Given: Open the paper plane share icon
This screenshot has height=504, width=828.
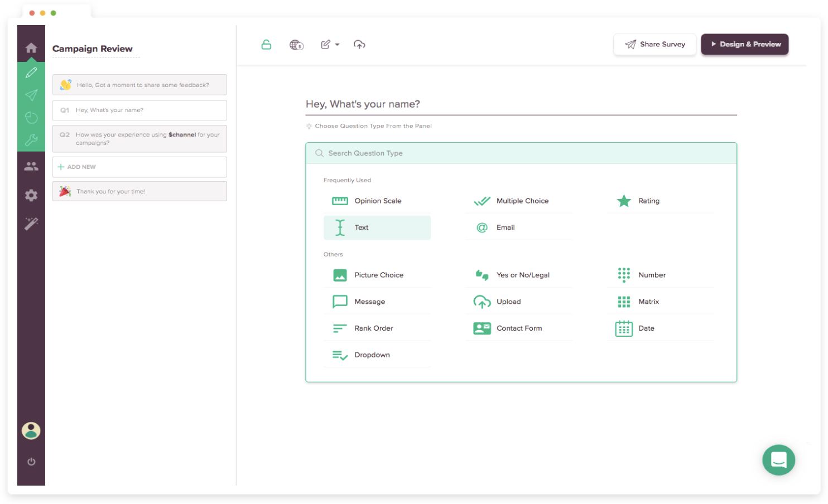Looking at the screenshot, I should coord(31,95).
